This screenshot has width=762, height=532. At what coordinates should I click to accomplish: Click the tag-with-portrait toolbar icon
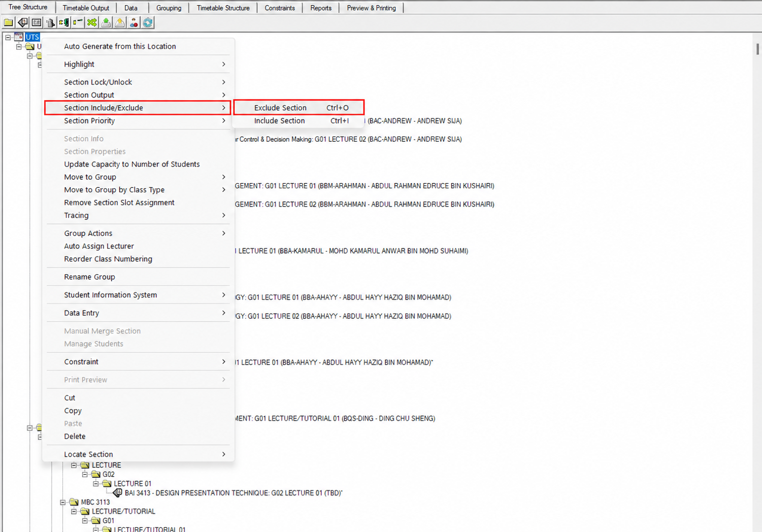click(x=23, y=22)
